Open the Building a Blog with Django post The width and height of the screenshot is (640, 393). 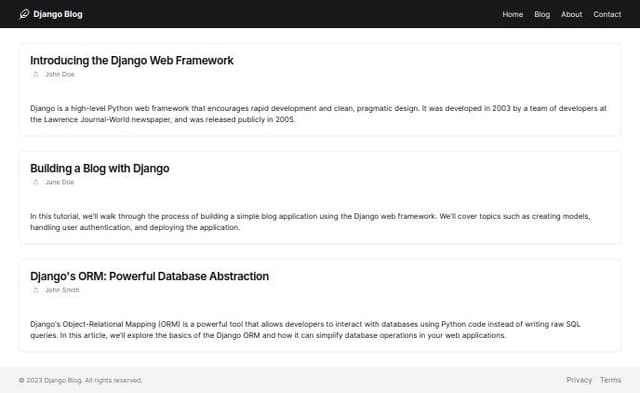pyautogui.click(x=100, y=168)
